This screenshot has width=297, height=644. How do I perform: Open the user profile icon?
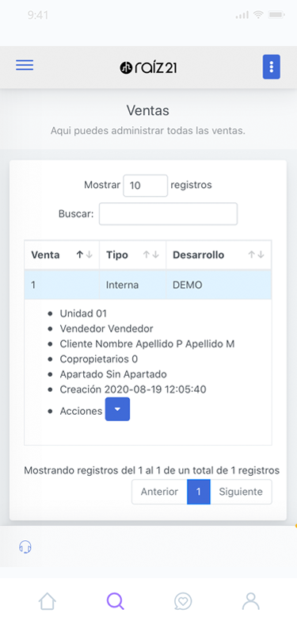[250, 601]
